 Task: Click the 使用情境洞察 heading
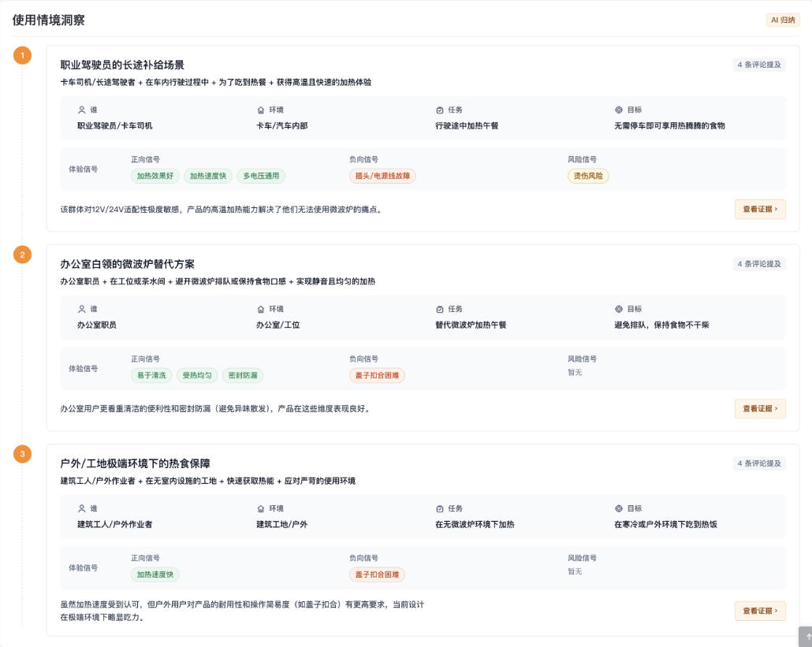(49, 20)
